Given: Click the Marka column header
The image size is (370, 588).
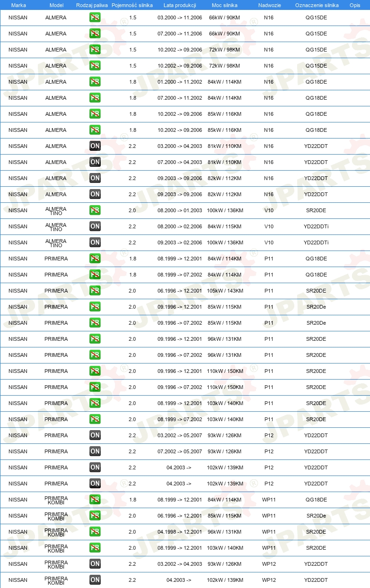Looking at the screenshot, I should [18, 5].
